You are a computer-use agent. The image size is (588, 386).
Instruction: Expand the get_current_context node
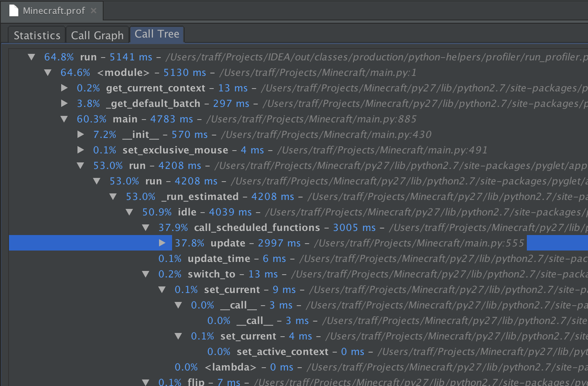64,88
